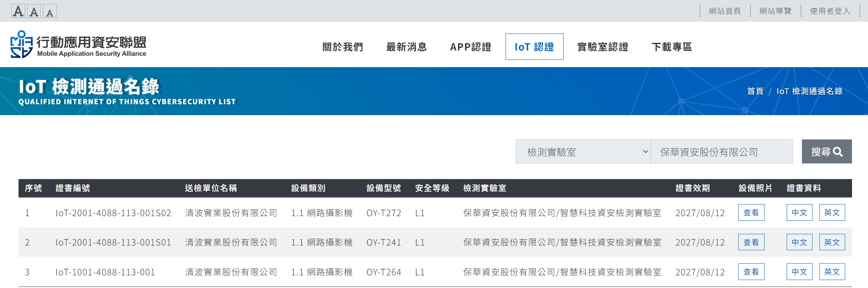Open the 網站導覽 link
This screenshot has height=288, width=868.
pos(775,11)
